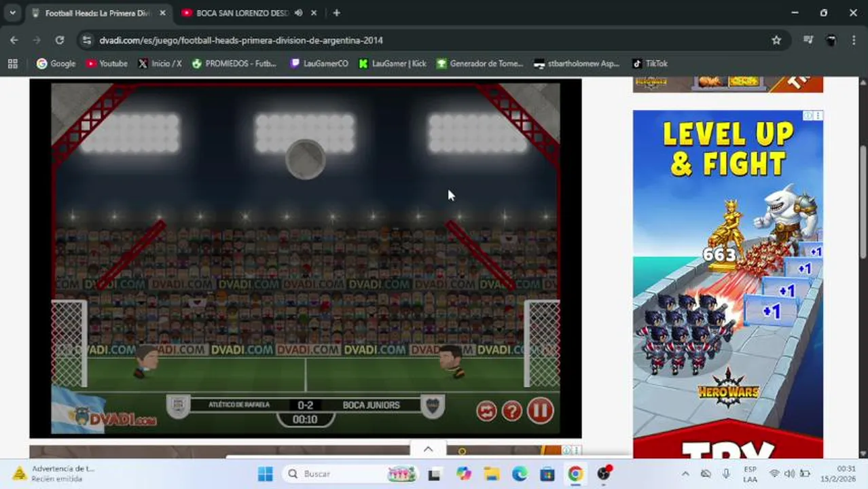Pause the football match

(540, 411)
